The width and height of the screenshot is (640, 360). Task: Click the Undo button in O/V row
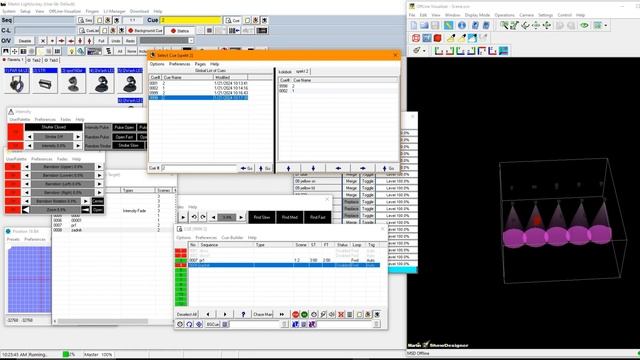point(116,41)
